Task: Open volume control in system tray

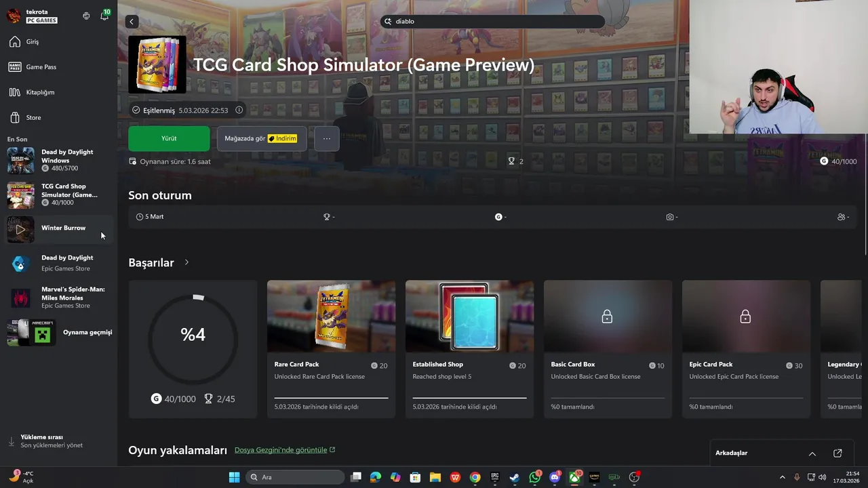Action: (x=823, y=477)
